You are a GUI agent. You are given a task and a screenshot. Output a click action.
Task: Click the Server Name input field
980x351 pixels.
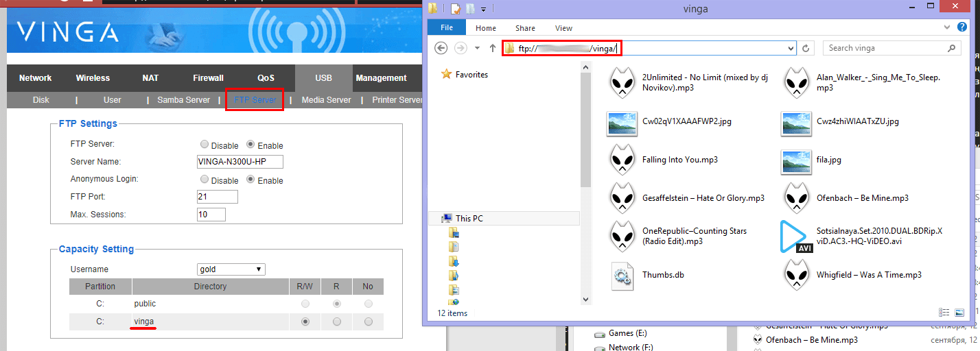[240, 162]
